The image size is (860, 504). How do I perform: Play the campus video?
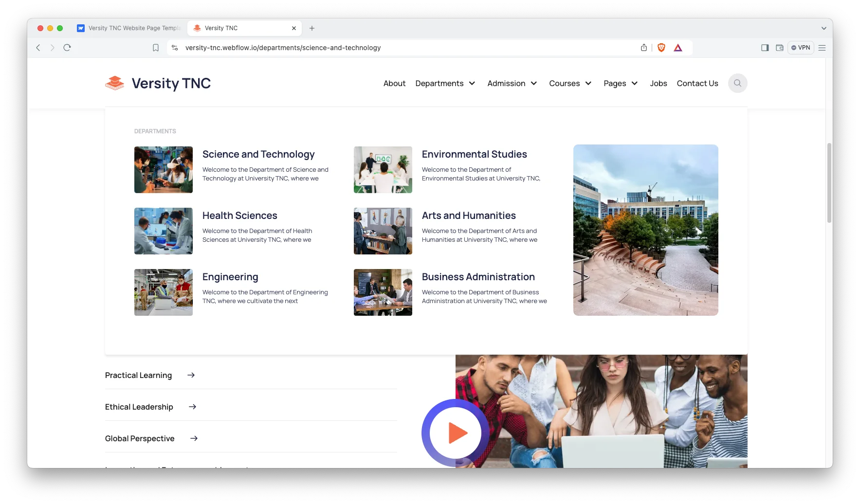tap(455, 433)
